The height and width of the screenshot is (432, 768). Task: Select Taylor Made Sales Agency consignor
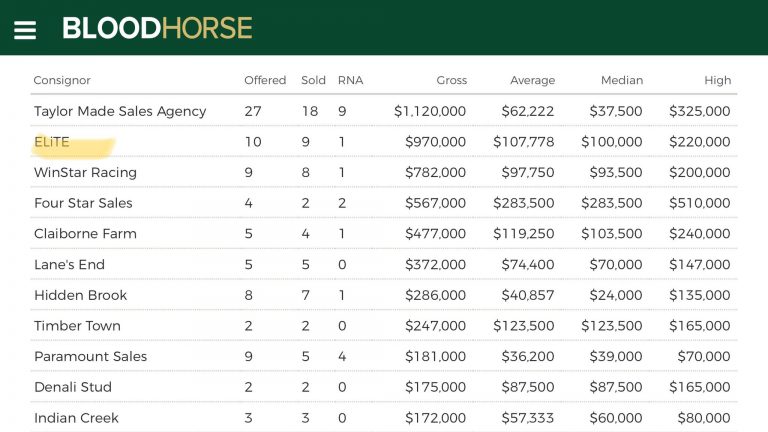[120, 111]
